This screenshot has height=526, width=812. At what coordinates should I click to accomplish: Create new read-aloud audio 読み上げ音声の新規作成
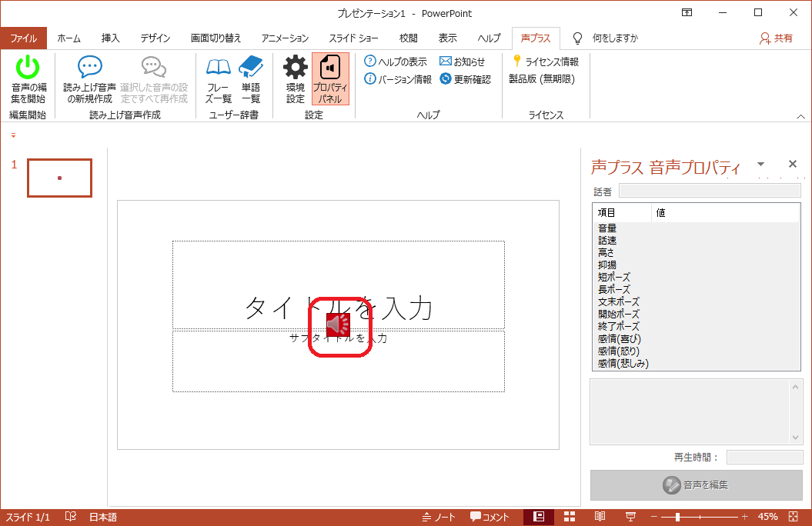pos(89,79)
